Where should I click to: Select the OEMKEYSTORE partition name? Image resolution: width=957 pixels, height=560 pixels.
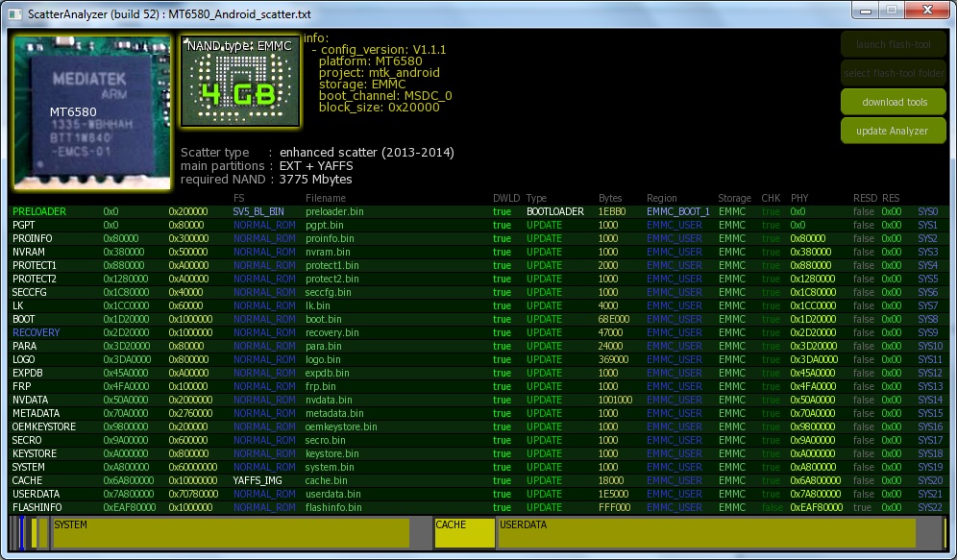click(44, 426)
